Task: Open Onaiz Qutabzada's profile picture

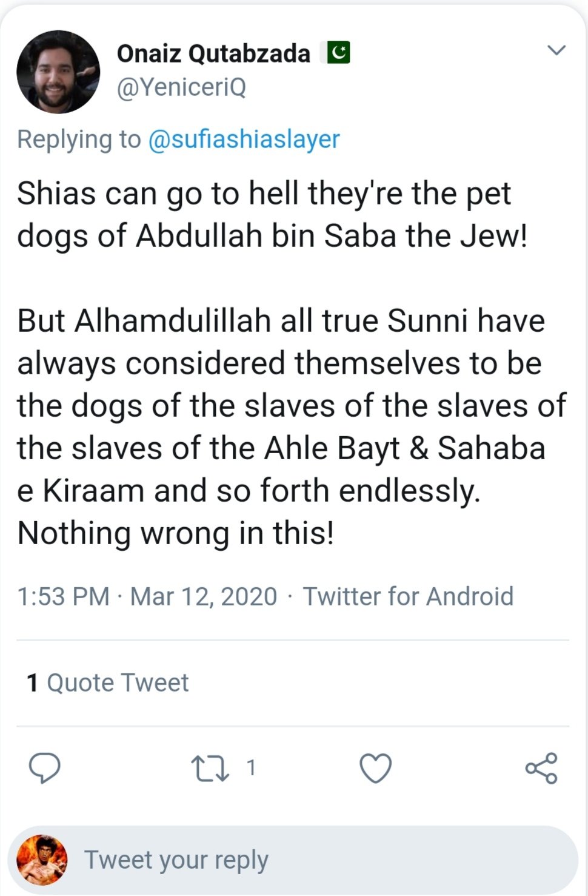Action: coord(58,72)
